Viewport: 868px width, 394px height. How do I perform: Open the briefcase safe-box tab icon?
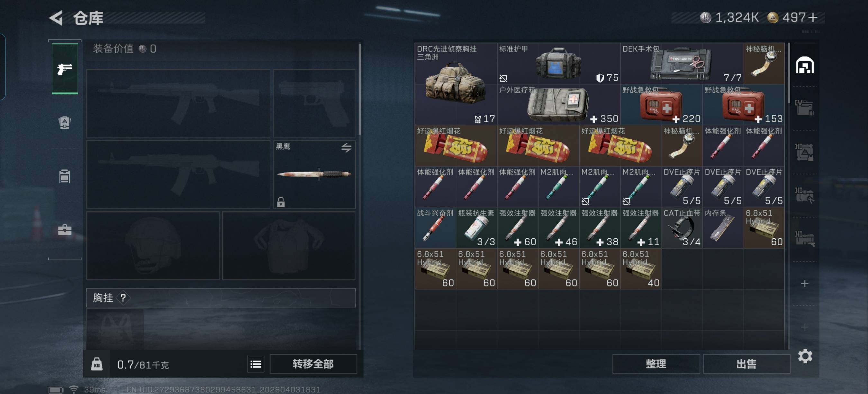coord(64,230)
